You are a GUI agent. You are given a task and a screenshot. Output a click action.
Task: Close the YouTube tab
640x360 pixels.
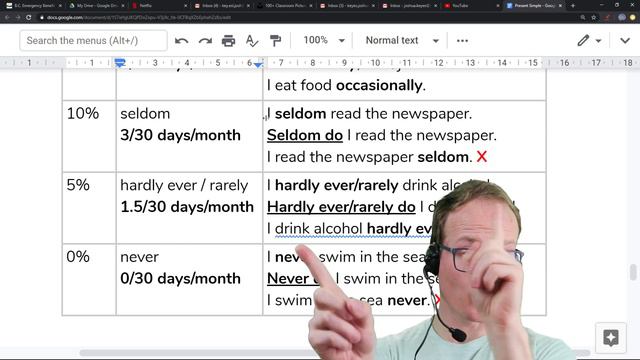[498, 6]
